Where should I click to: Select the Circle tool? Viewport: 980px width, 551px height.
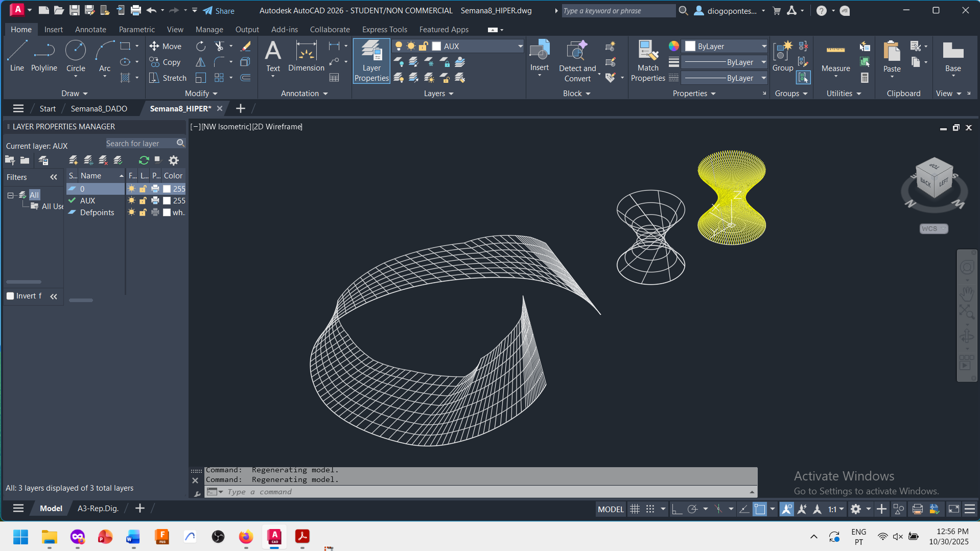pyautogui.click(x=76, y=56)
